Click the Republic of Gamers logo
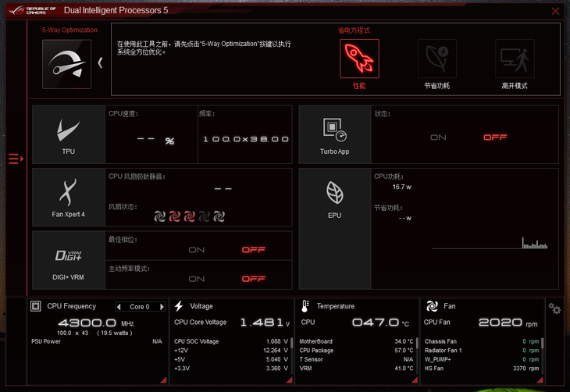Screen dimensions: 570x392 (33, 10)
